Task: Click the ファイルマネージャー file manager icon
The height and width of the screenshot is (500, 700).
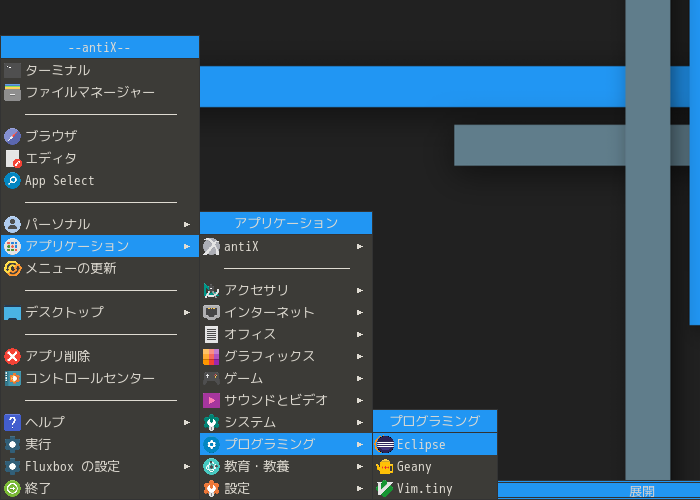Action: coord(12,92)
